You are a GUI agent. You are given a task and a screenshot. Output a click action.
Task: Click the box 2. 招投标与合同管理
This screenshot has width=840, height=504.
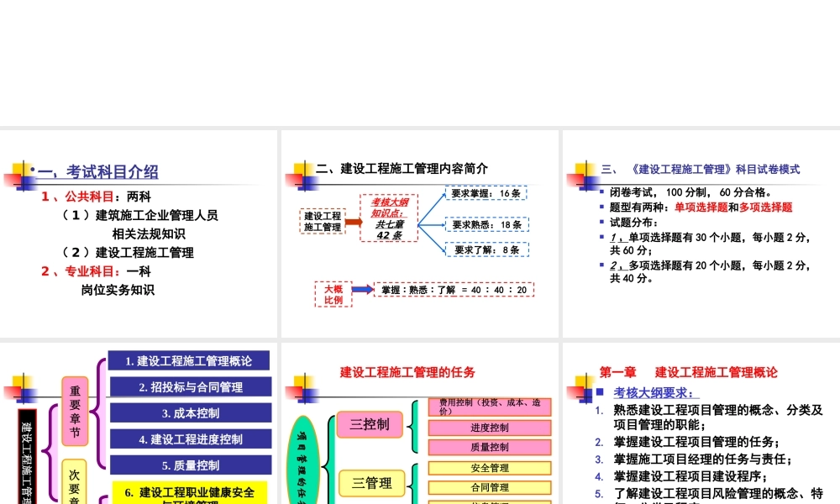pos(191,386)
